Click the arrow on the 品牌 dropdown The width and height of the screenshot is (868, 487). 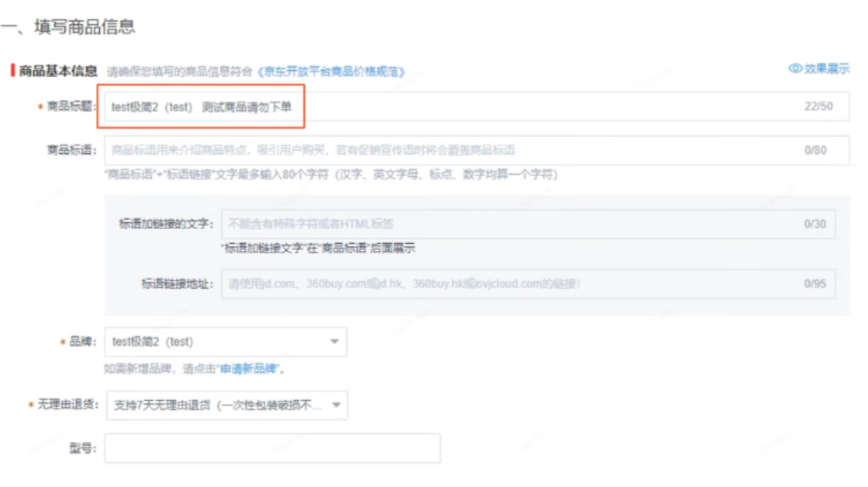pyautogui.click(x=334, y=342)
